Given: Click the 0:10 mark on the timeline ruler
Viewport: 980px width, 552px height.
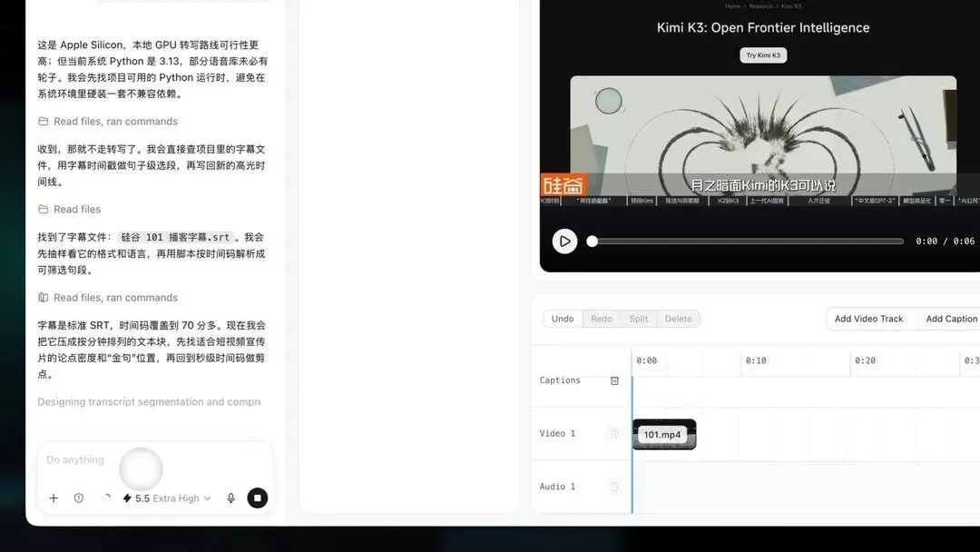Looking at the screenshot, I should click(756, 360).
